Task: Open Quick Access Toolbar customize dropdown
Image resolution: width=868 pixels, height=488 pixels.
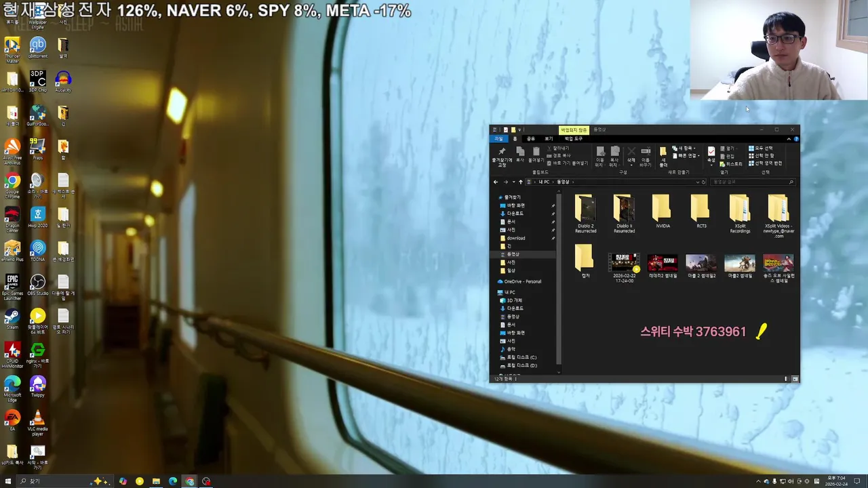Action: [520, 129]
